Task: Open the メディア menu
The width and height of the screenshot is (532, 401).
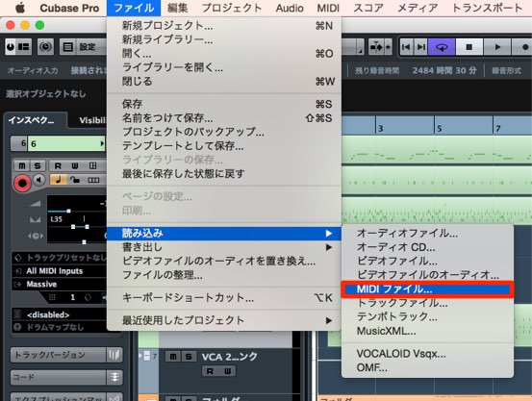Action: tap(418, 8)
